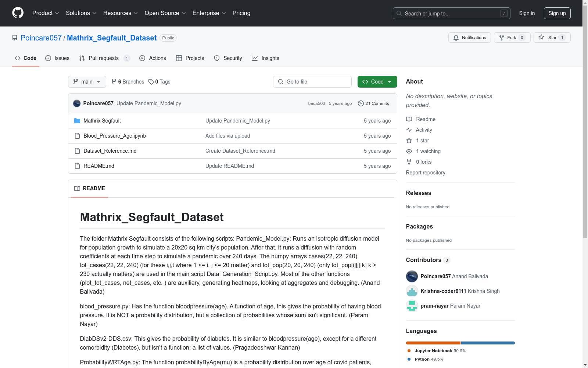The height and width of the screenshot is (368, 588).
Task: Open the Poincare057 owner link
Action: [41, 38]
